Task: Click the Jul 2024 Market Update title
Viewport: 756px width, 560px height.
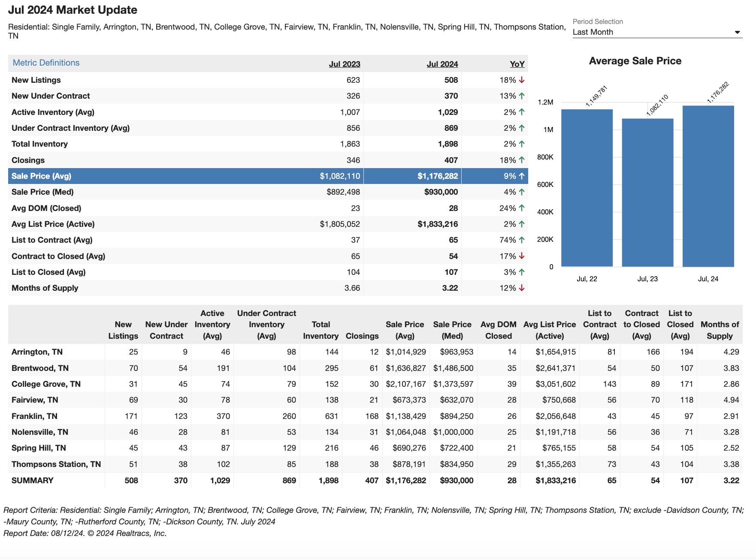Action: [73, 10]
